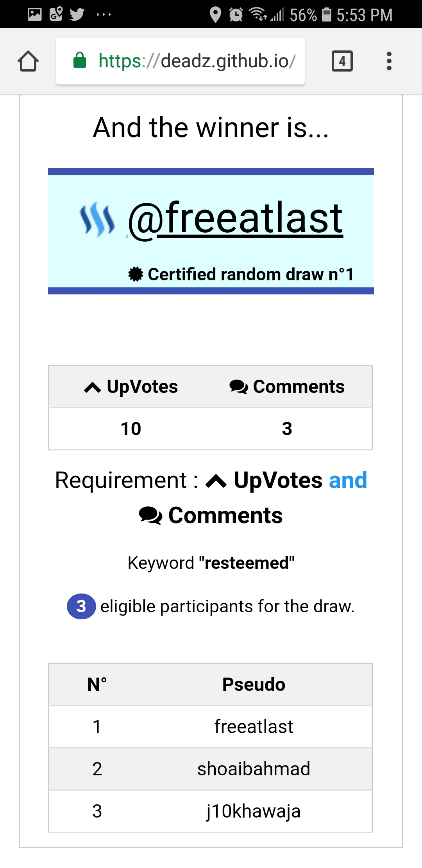This screenshot has width=422, height=868.
Task: Tap the blue 3 eligible participants badge
Action: [81, 606]
